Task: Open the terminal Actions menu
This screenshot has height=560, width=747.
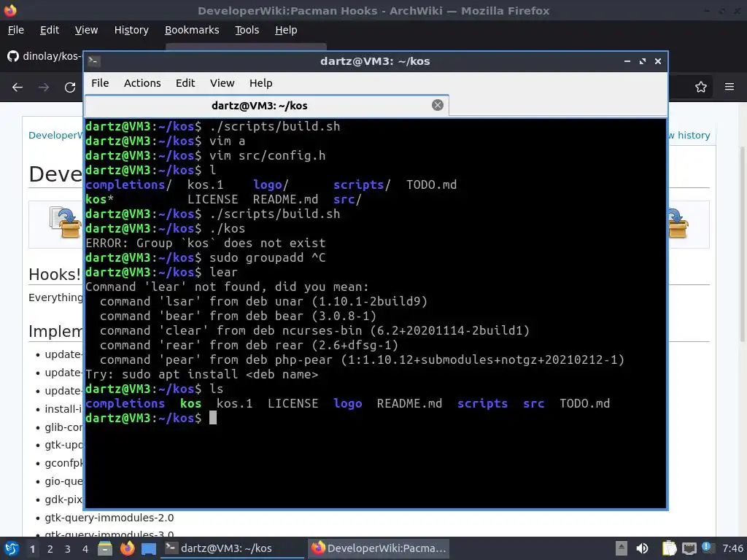Action: click(x=142, y=83)
